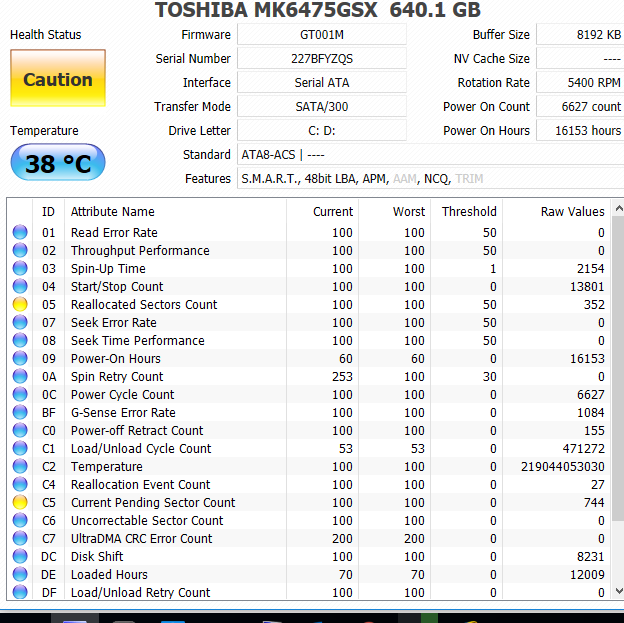Click raw value 744 of Pending Sectors

594,502
